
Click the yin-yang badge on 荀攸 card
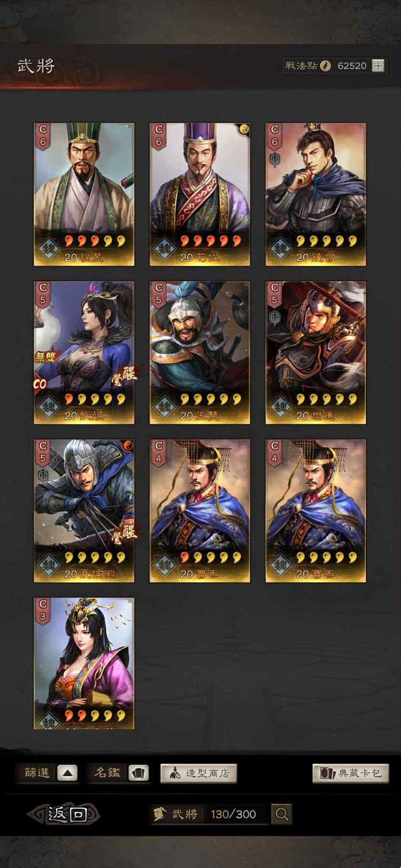(244, 129)
